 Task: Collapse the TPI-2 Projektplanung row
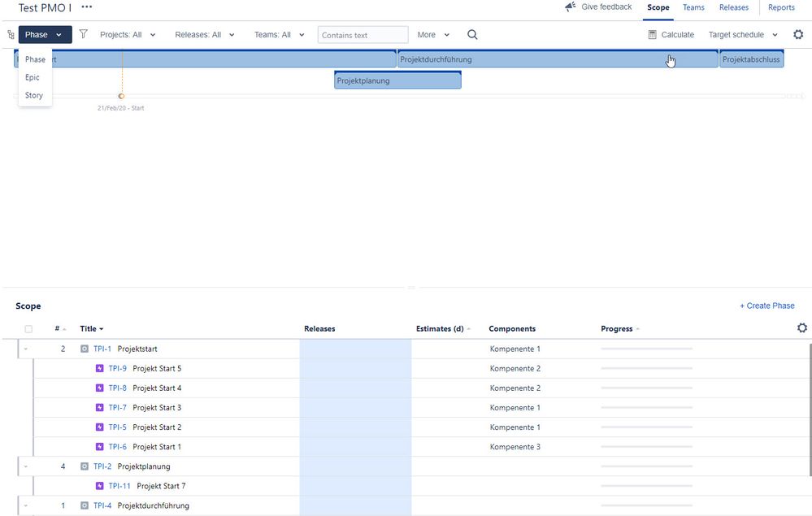tap(26, 466)
